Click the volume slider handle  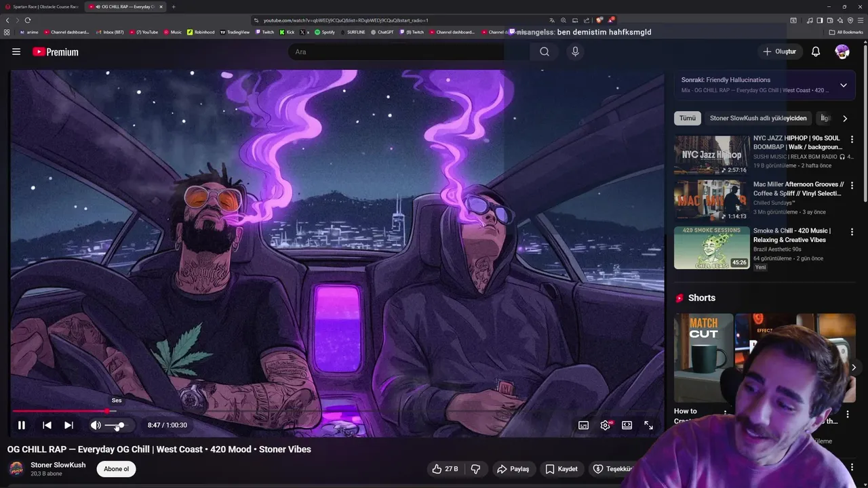121,425
